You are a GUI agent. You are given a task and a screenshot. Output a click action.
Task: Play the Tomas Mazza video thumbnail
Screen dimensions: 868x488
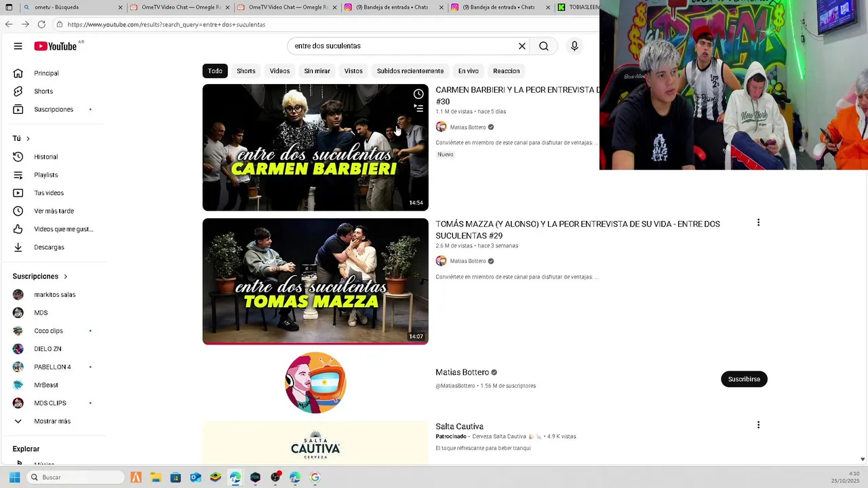pyautogui.click(x=315, y=281)
